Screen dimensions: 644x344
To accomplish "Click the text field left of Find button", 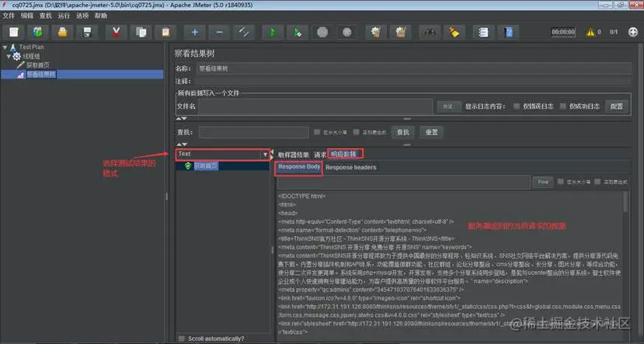I will 404,182.
